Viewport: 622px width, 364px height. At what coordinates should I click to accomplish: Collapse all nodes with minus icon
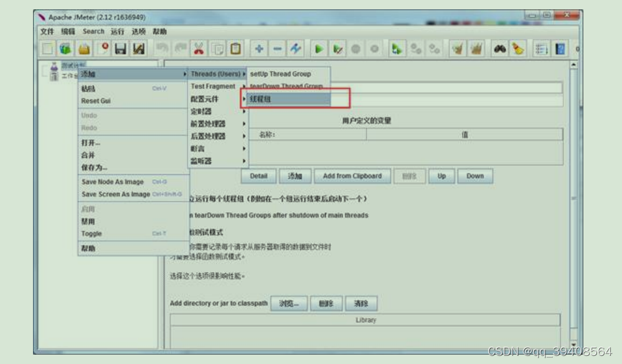pyautogui.click(x=277, y=49)
